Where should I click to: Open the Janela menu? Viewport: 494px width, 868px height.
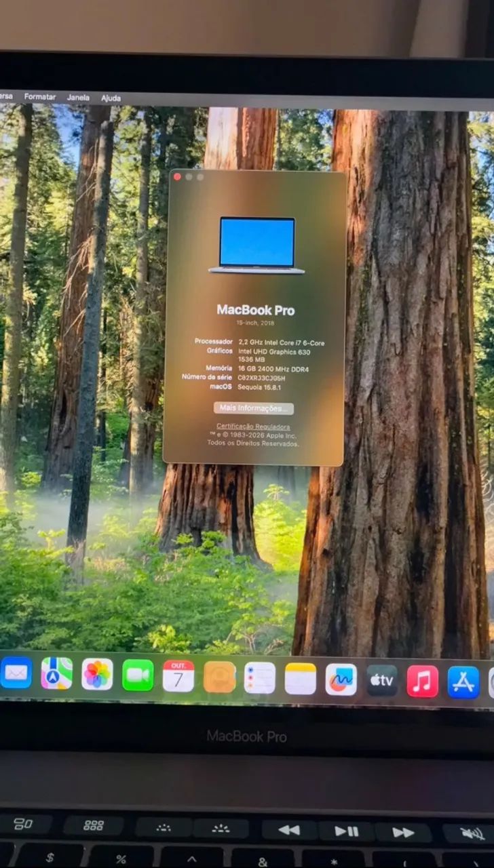(x=78, y=98)
